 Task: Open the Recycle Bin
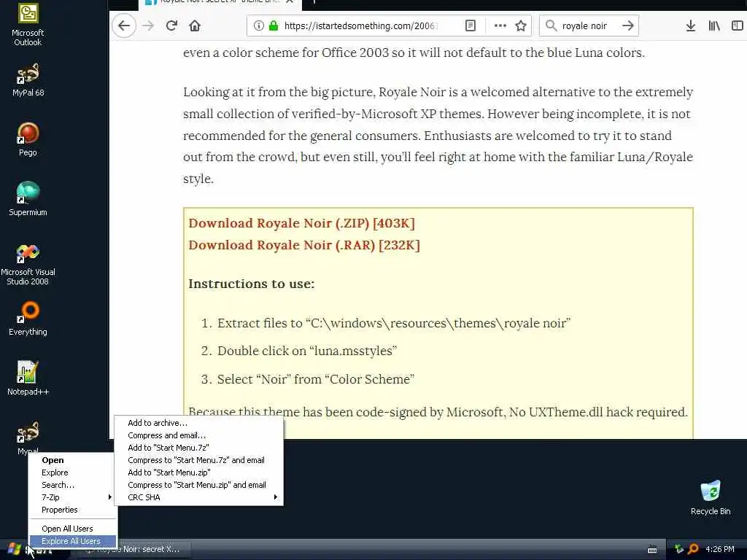click(x=711, y=497)
